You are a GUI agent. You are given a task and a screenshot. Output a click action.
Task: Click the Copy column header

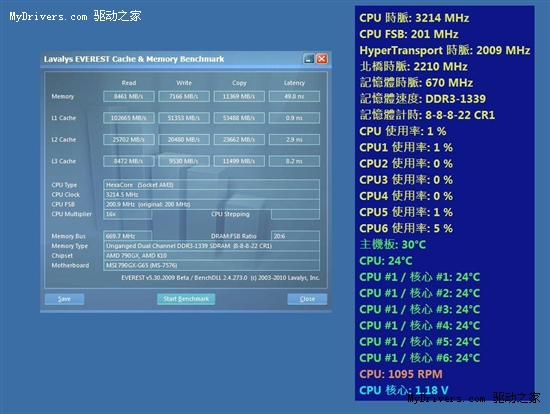point(239,83)
